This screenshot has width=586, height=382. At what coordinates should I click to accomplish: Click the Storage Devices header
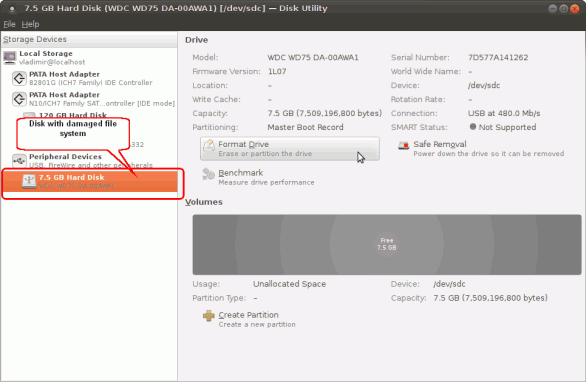[x=89, y=40]
